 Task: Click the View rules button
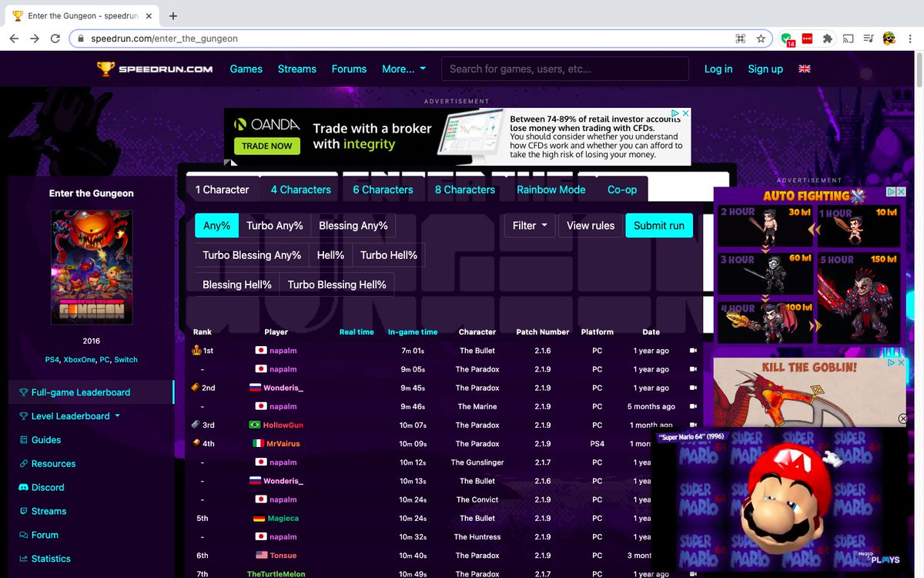pos(591,226)
